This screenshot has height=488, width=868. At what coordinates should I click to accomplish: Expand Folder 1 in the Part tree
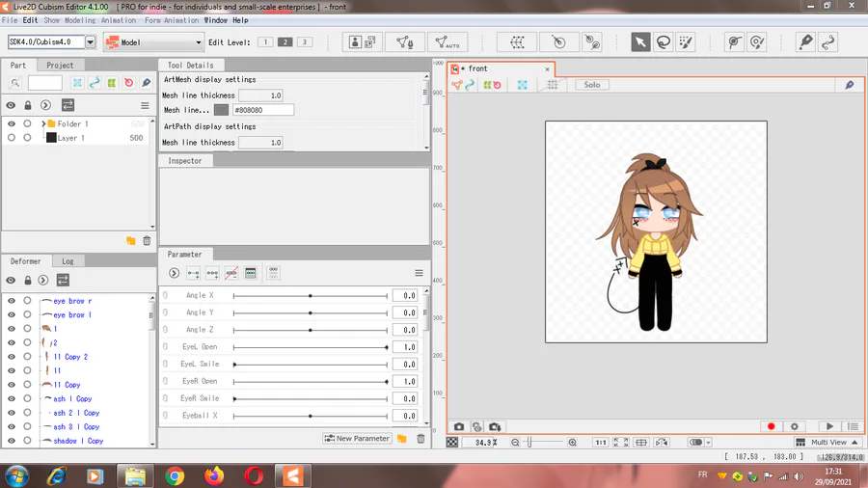click(x=43, y=124)
